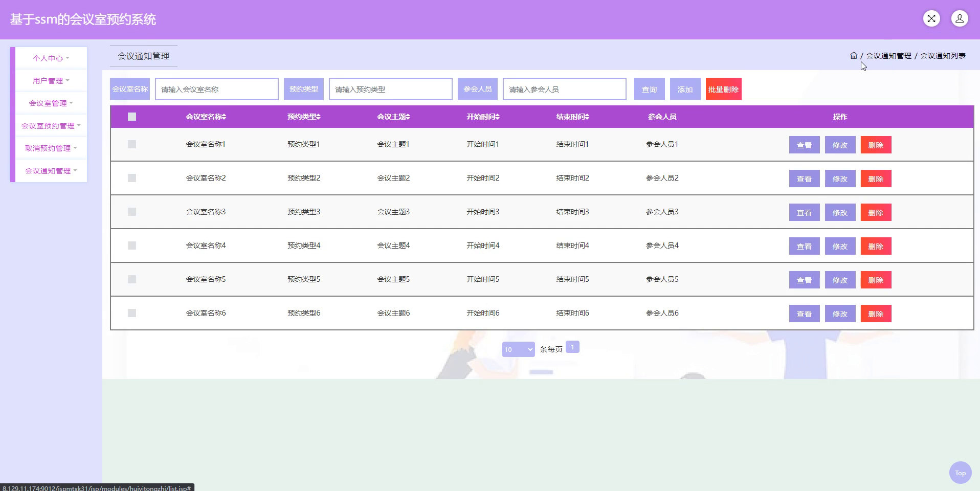Image resolution: width=980 pixels, height=491 pixels.
Task: Click the 添加 add button
Action: pos(685,89)
